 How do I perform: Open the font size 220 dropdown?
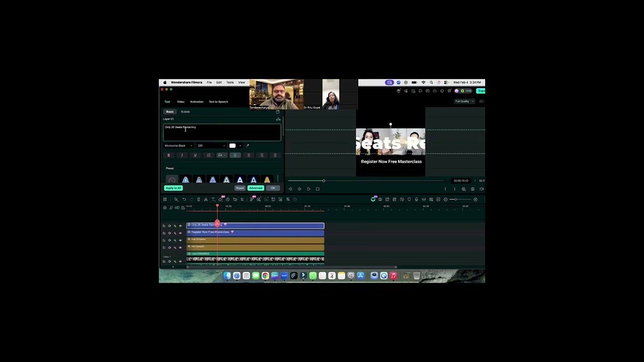point(211,146)
